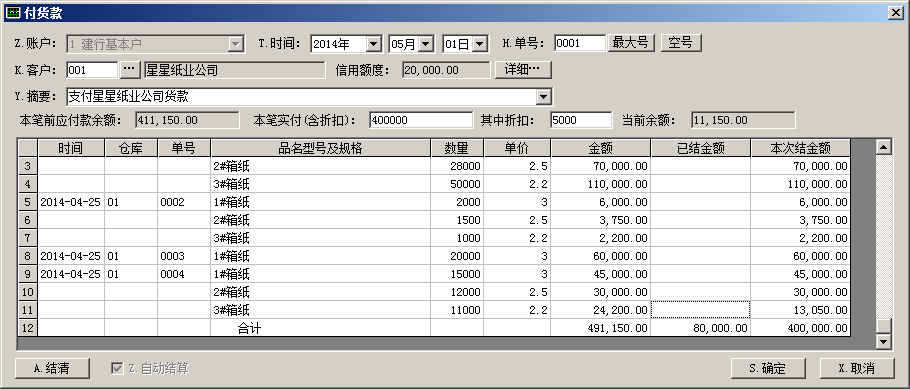Screen dimensions: 910x389
Task: Select row header number 5
Action: [28, 202]
